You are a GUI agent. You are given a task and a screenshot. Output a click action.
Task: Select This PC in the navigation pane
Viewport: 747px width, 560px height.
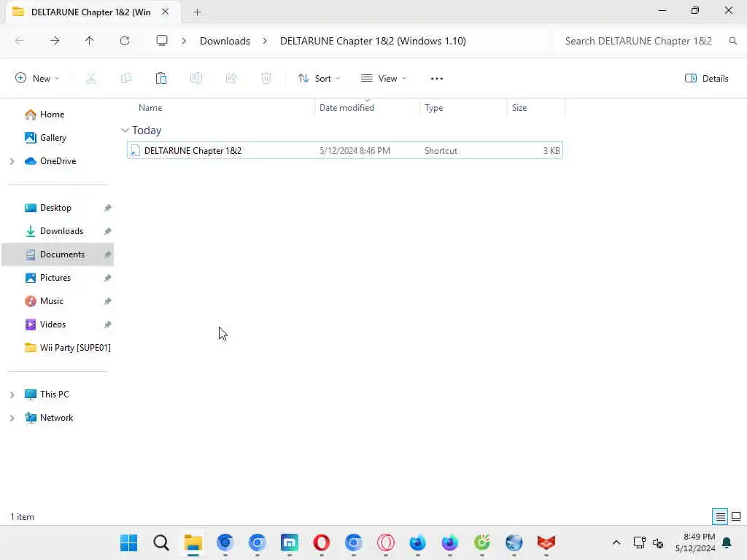click(x=54, y=394)
